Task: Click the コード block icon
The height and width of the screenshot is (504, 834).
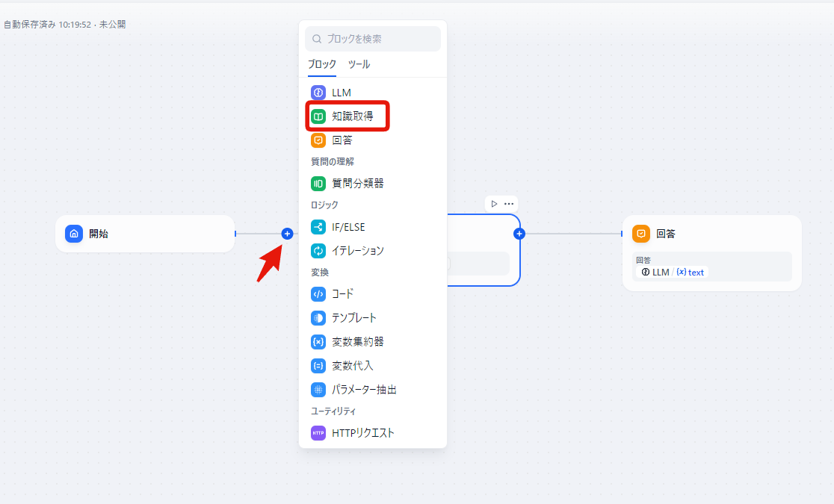Action: 318,294
